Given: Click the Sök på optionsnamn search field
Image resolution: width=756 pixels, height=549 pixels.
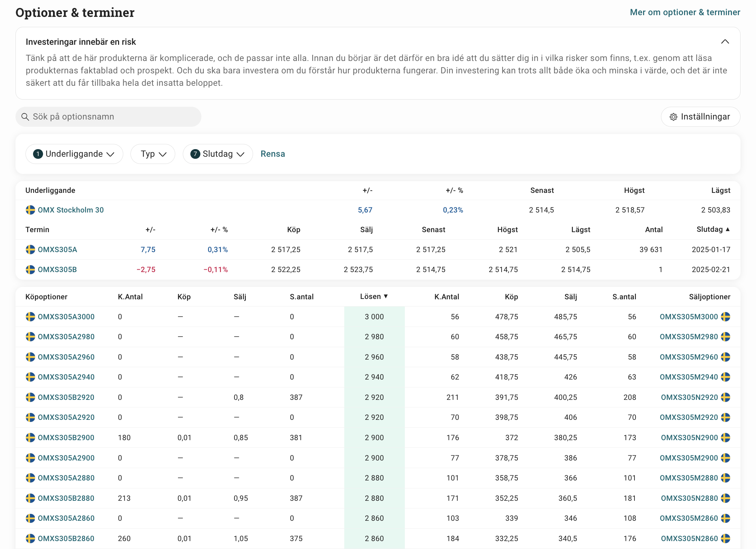Looking at the screenshot, I should [x=108, y=117].
